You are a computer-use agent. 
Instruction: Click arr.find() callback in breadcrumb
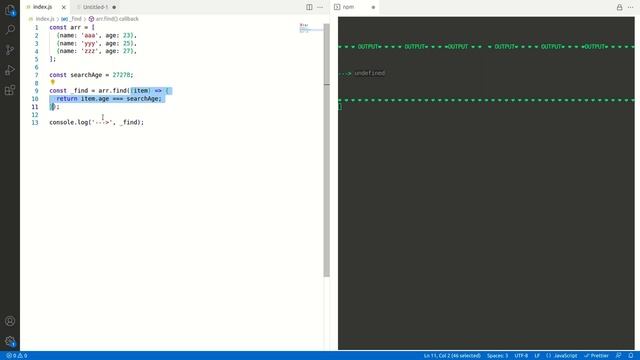coord(117,19)
